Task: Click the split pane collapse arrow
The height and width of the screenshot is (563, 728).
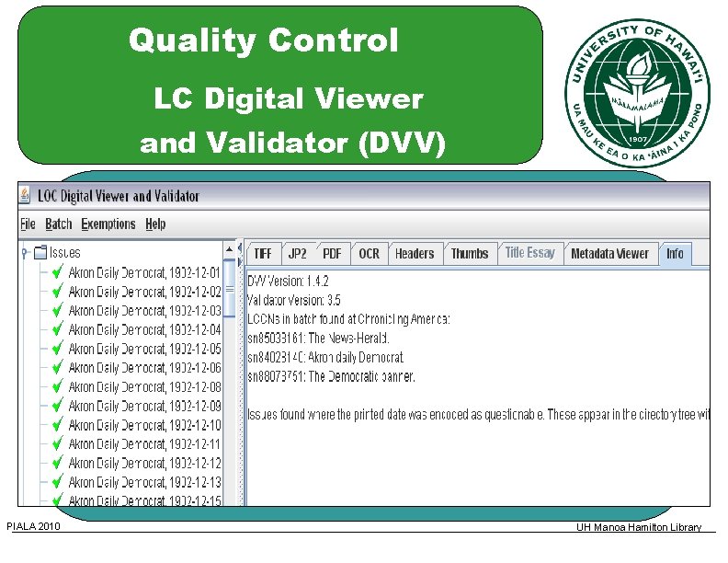Action: point(240,248)
